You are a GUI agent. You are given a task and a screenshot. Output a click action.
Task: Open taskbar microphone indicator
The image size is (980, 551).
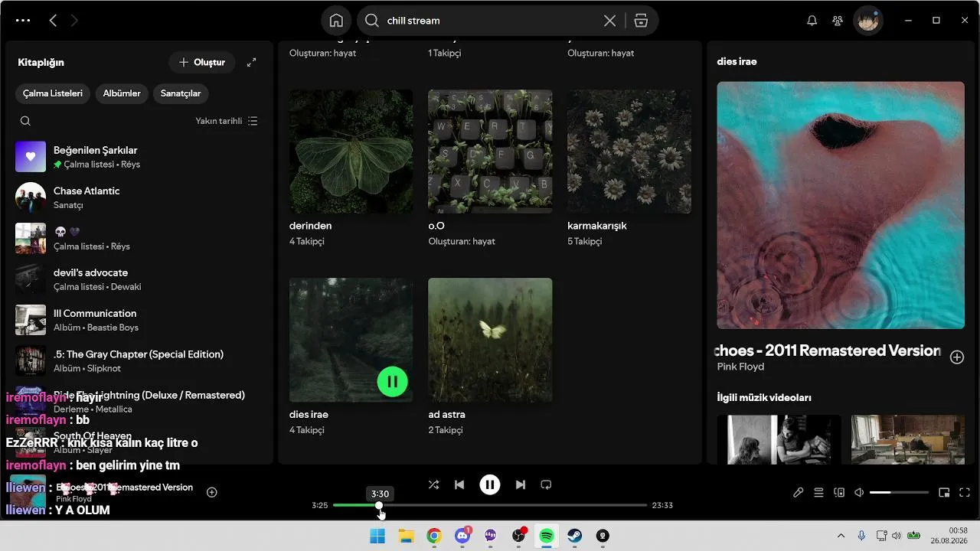pos(861,536)
